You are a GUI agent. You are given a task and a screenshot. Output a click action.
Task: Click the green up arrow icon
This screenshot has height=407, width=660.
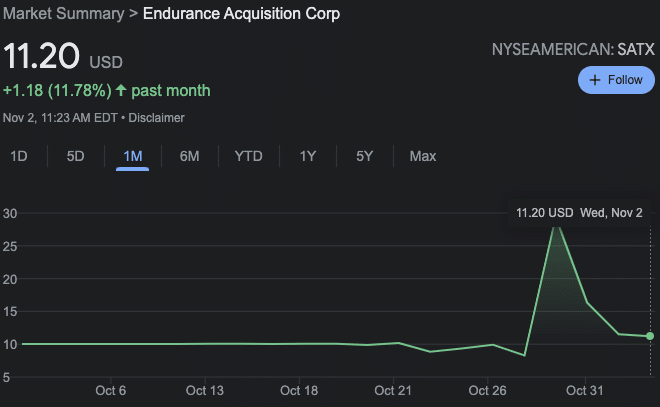[121, 90]
